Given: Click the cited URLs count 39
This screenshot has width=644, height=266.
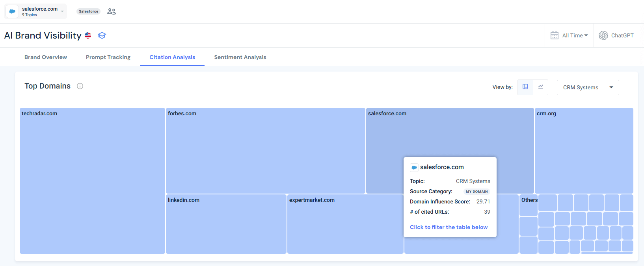Looking at the screenshot, I should tap(487, 212).
